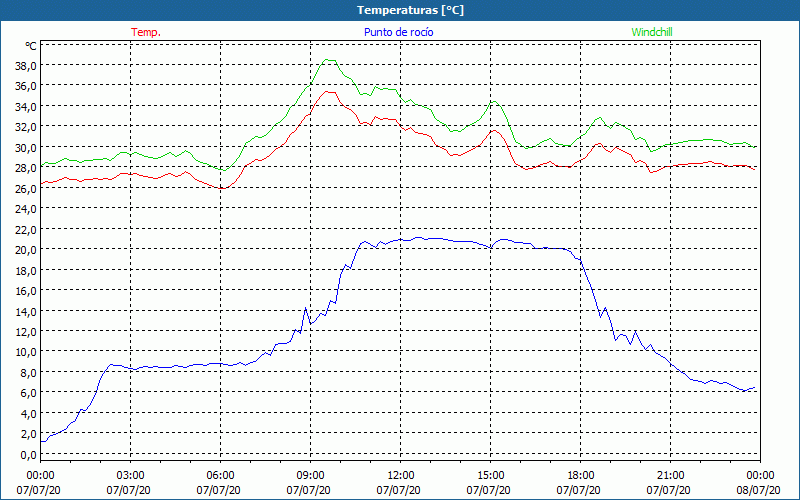800x500 pixels.
Task: Click the 06:00 time axis label
Action: (220, 476)
